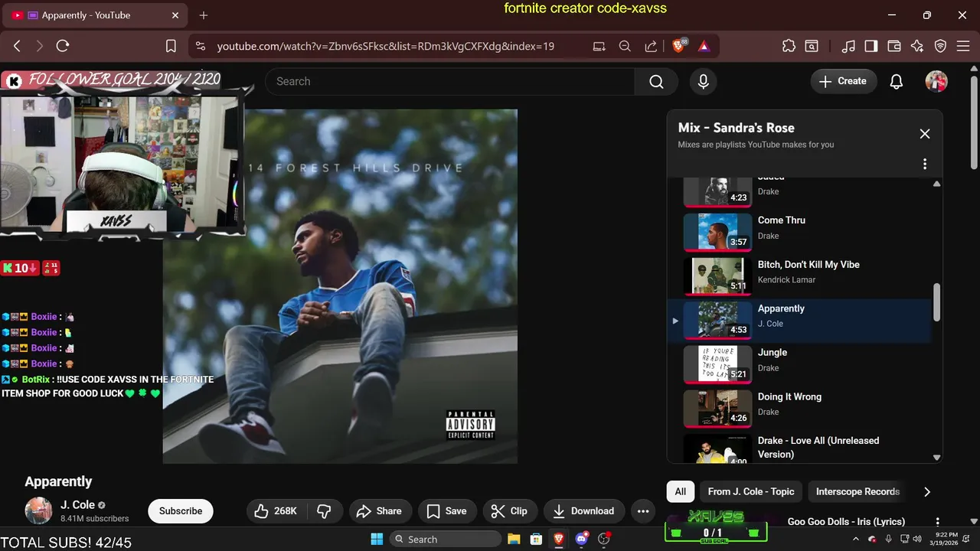Screen dimensions: 980x551
Task: Go back with the browser back arrow
Action: click(17, 46)
